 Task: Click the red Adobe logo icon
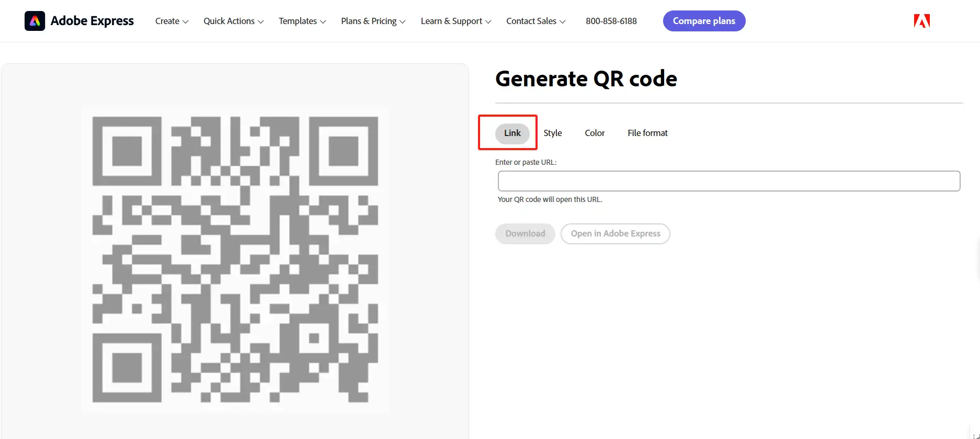(921, 21)
